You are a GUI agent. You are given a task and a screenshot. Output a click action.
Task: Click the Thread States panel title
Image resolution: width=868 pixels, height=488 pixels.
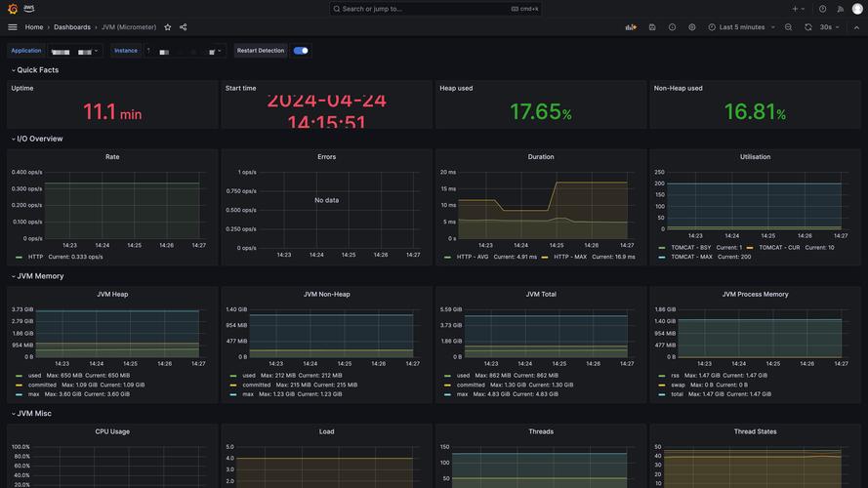[x=755, y=431]
